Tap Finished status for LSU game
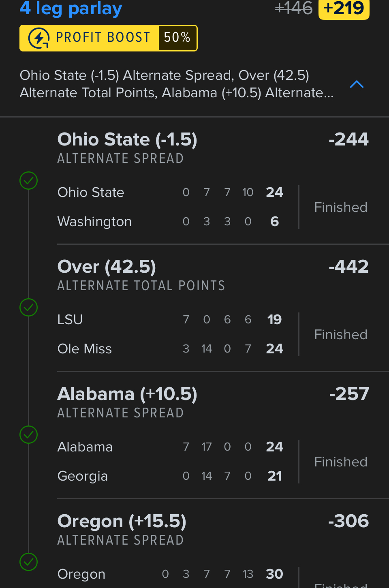The image size is (389, 588). coord(341,335)
